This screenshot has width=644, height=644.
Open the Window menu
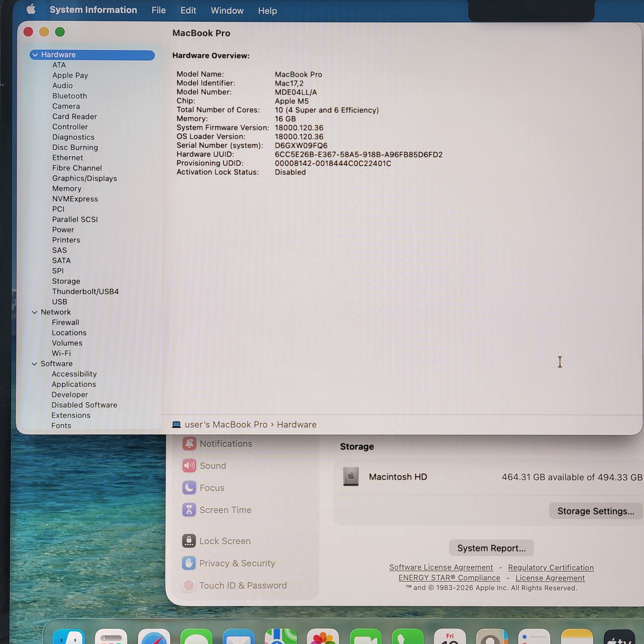[227, 10]
